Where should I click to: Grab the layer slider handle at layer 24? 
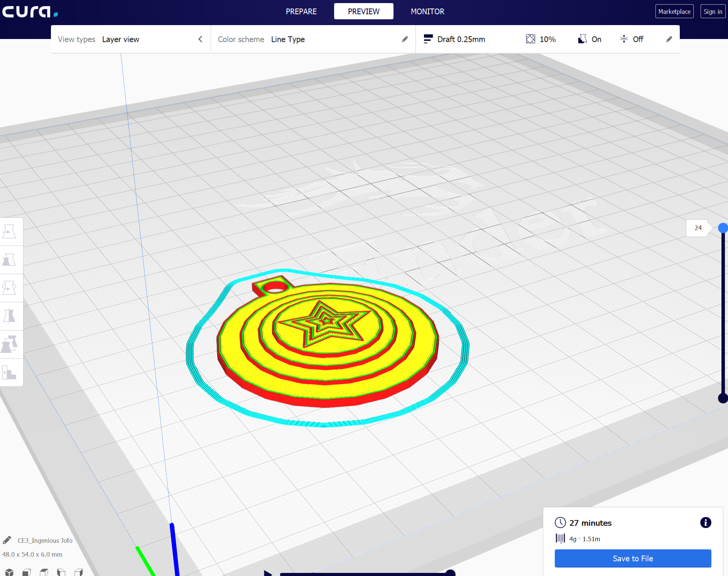click(723, 228)
